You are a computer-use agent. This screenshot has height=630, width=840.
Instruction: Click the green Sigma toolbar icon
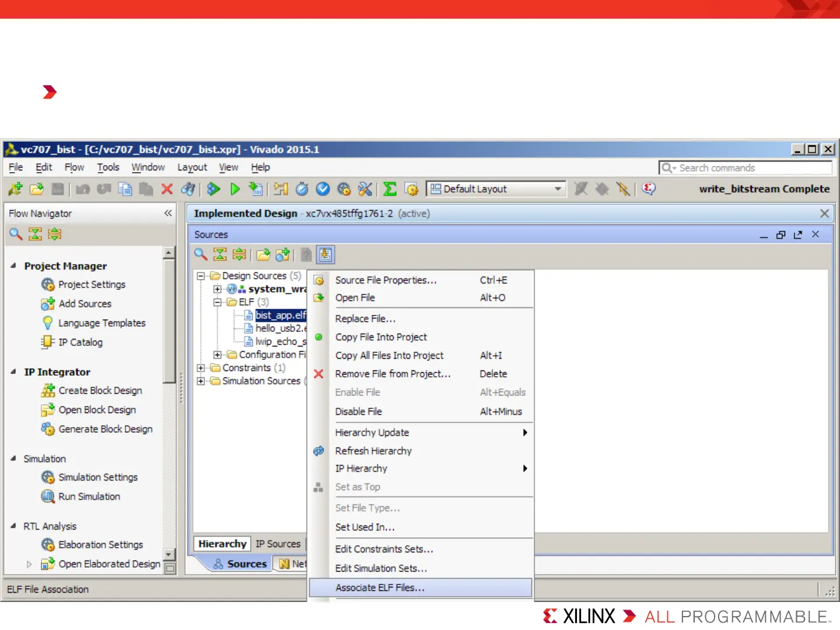point(390,189)
